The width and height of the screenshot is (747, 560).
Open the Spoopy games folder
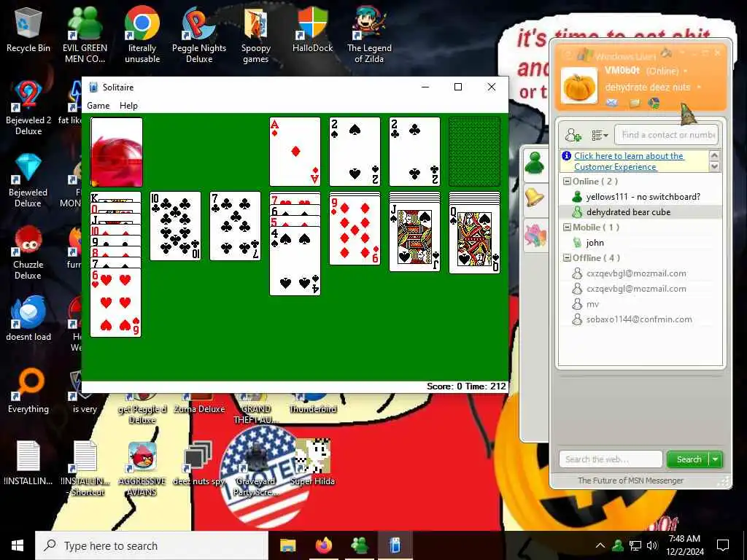[256, 34]
